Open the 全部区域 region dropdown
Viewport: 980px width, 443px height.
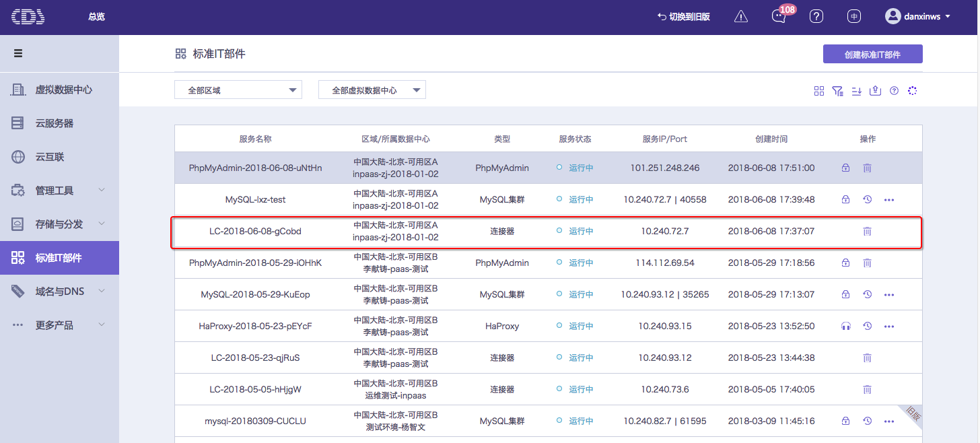(x=238, y=90)
